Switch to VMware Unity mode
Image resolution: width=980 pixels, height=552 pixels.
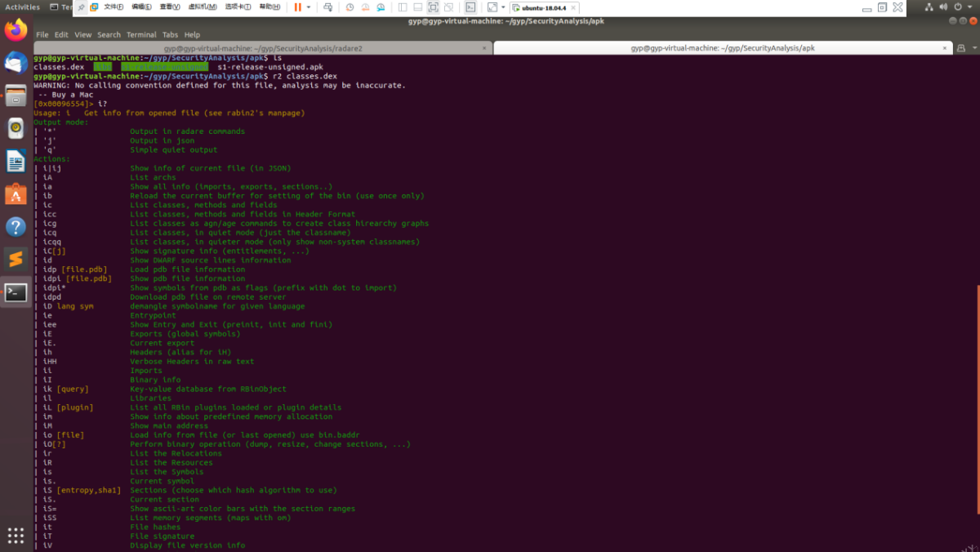tap(449, 7)
